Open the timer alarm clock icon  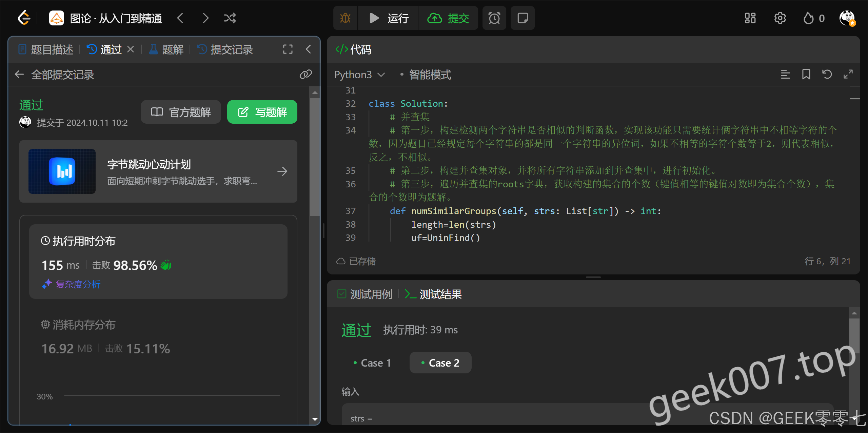pos(494,18)
